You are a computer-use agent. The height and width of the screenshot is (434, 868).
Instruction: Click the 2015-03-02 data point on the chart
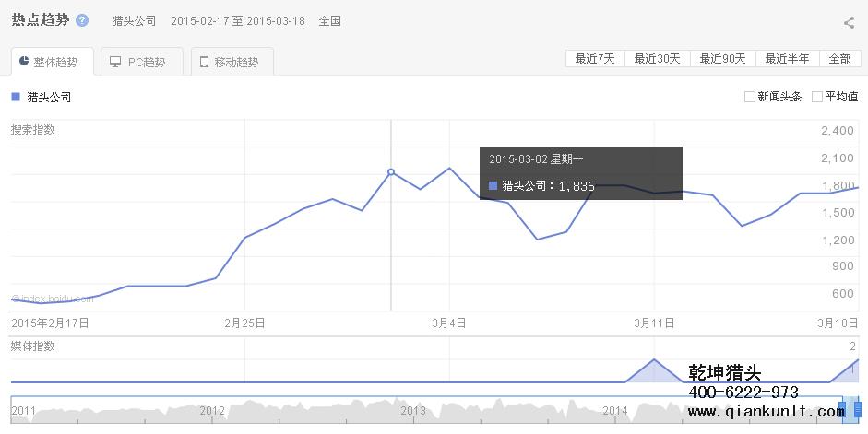tap(391, 172)
